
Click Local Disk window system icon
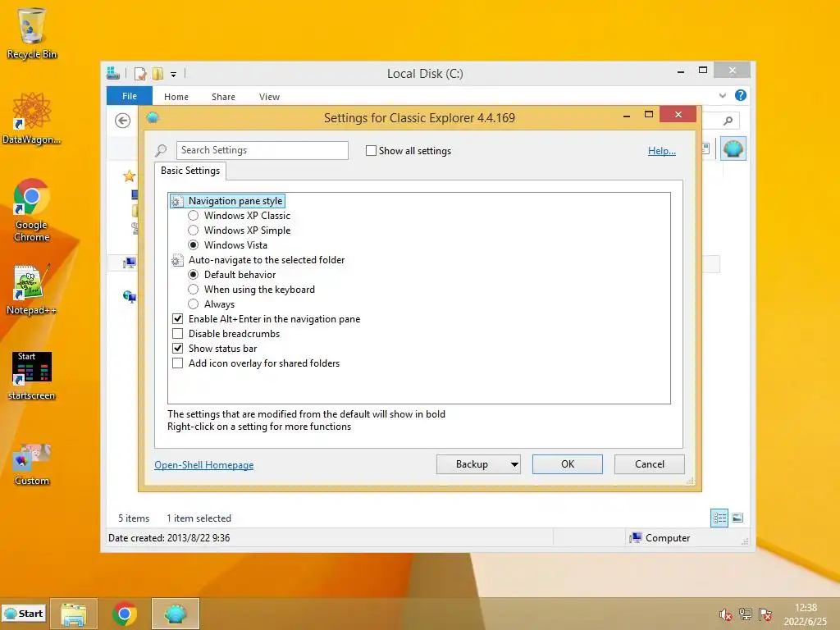click(x=113, y=73)
